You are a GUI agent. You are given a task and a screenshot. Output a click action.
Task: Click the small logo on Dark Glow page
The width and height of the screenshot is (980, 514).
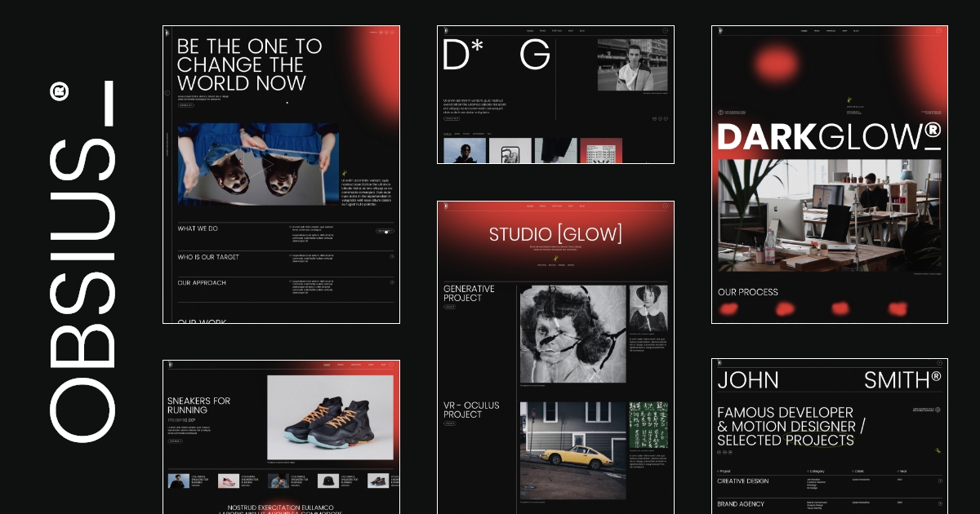point(719,32)
